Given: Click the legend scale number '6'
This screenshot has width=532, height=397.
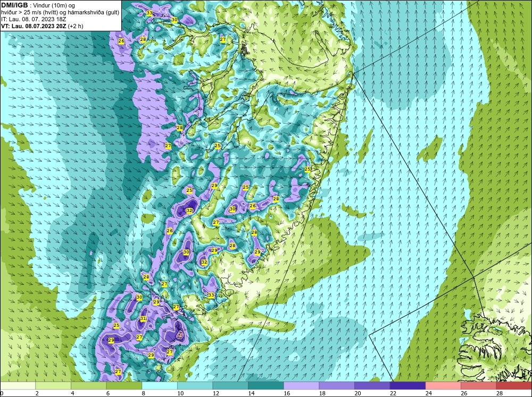Looking at the screenshot, I should (107, 393).
